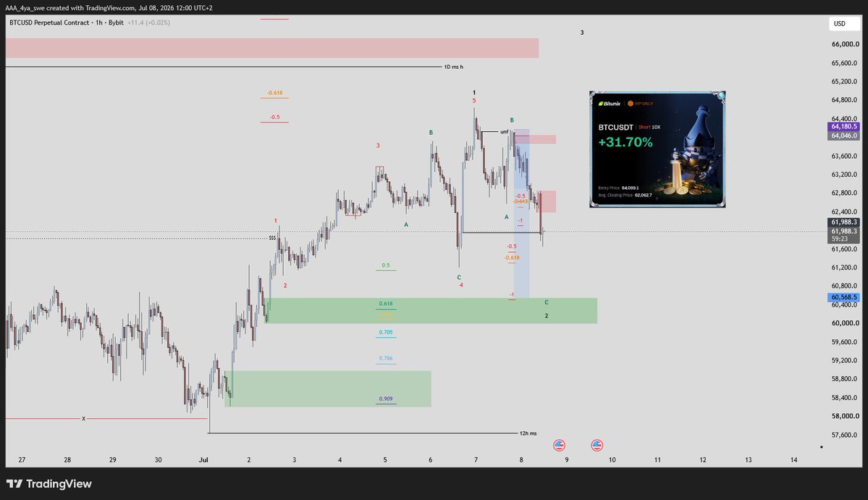Click the 0.786 Fibonacci level label
The image size is (868, 500).
(x=386, y=358)
